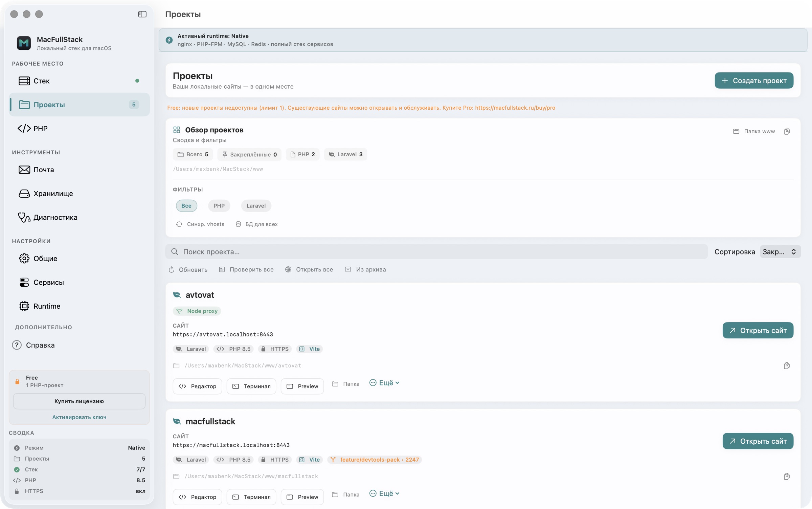Image resolution: width=812 pixels, height=509 pixels.
Task: Open Терминал for macfullstack
Action: pos(251,497)
